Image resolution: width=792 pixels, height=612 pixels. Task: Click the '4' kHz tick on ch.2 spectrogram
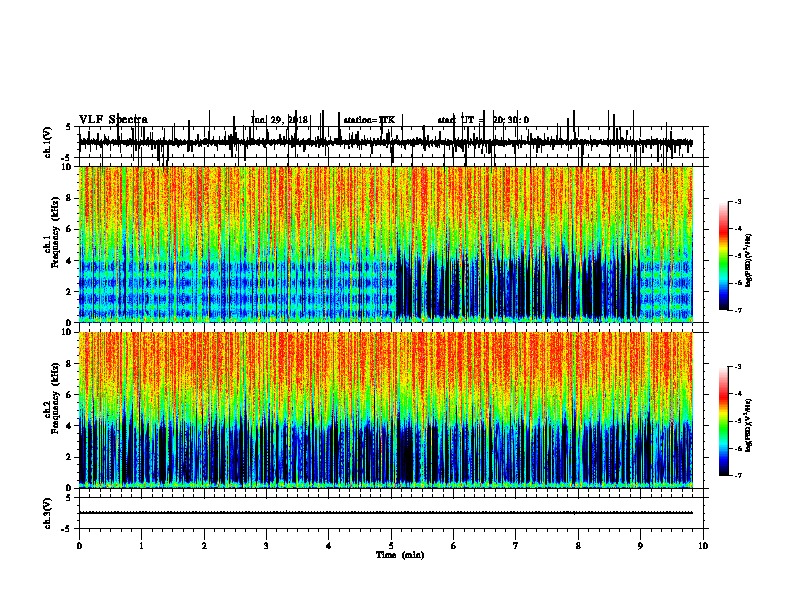pyautogui.click(x=70, y=426)
